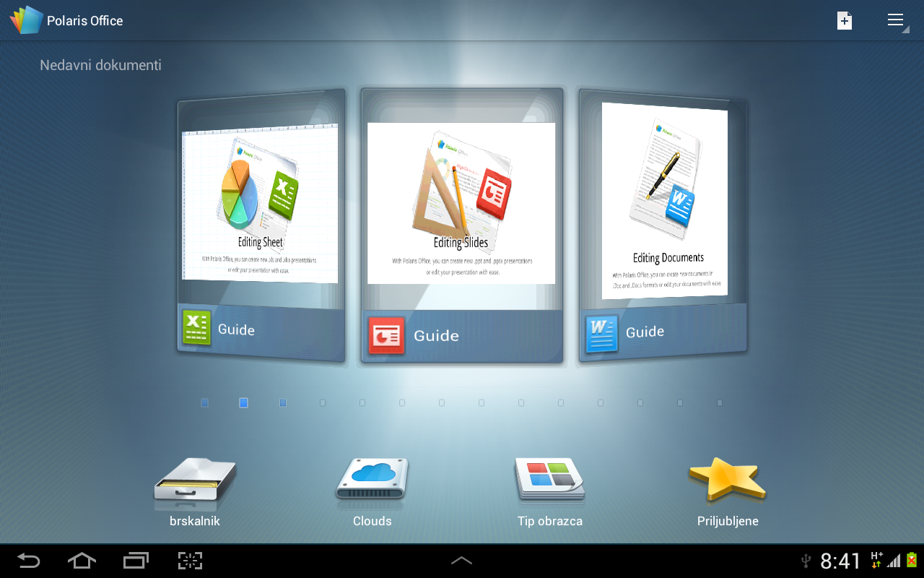Screen dimensions: 924x578
Task: Open the Tip obrazca form type icon
Action: coord(550,480)
